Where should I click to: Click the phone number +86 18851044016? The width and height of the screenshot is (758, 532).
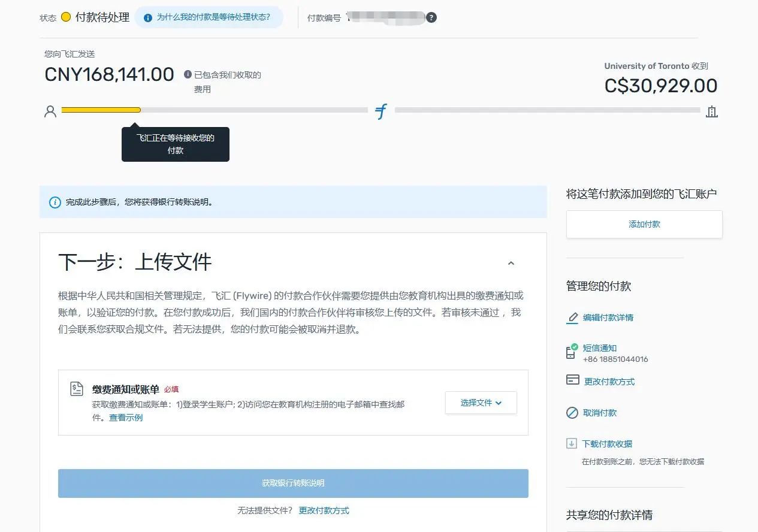[x=615, y=359]
